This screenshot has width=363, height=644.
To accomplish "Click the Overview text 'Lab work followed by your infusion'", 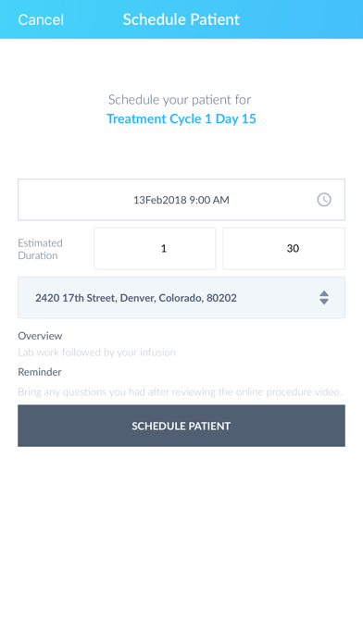I will point(96,352).
